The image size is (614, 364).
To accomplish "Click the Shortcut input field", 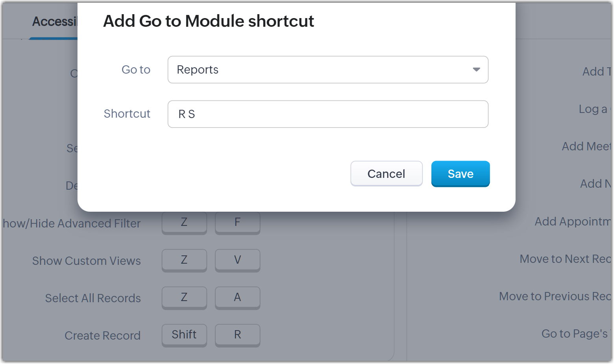I will [x=328, y=114].
